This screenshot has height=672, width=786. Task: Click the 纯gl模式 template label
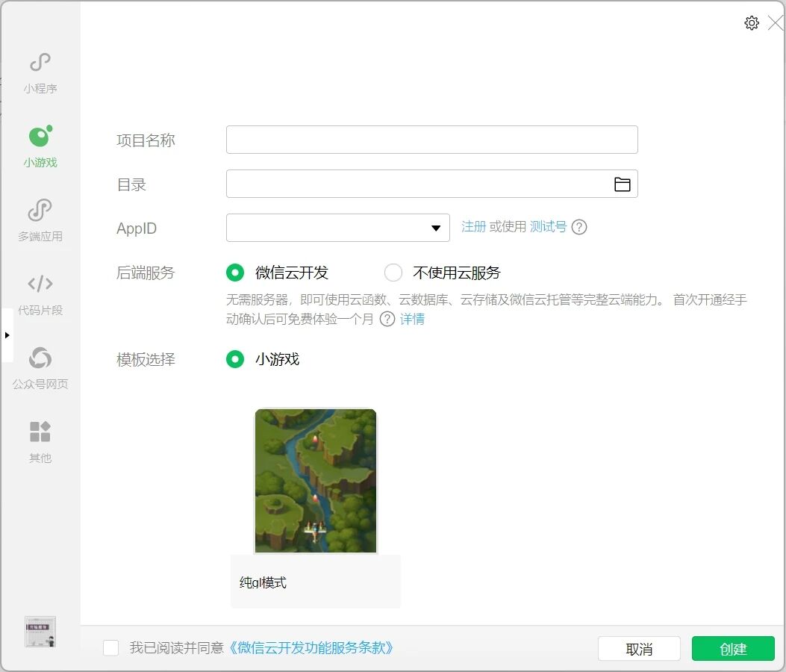tap(263, 582)
